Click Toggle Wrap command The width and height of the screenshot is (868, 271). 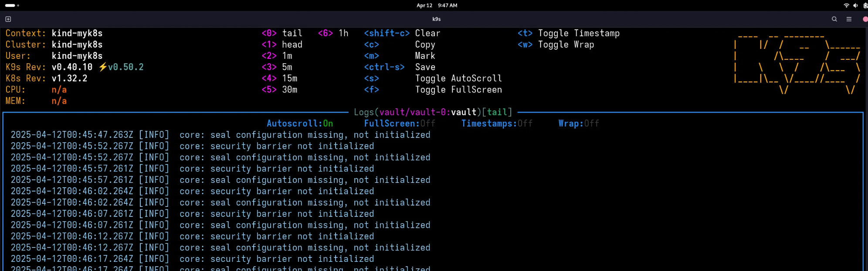pyautogui.click(x=556, y=45)
